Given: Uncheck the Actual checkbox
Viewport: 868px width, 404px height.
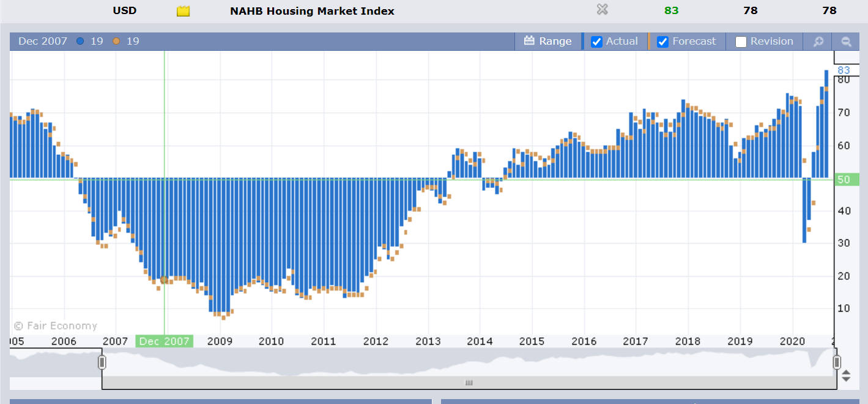Looking at the screenshot, I should [x=597, y=42].
